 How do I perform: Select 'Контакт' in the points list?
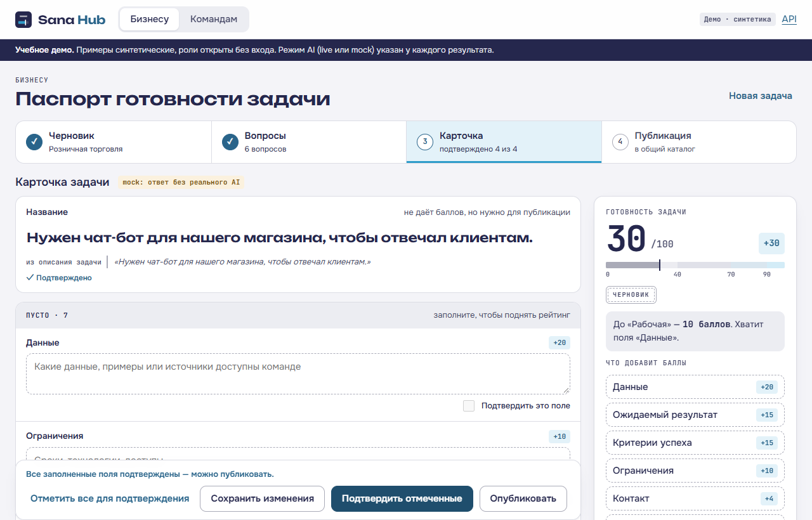[695, 498]
